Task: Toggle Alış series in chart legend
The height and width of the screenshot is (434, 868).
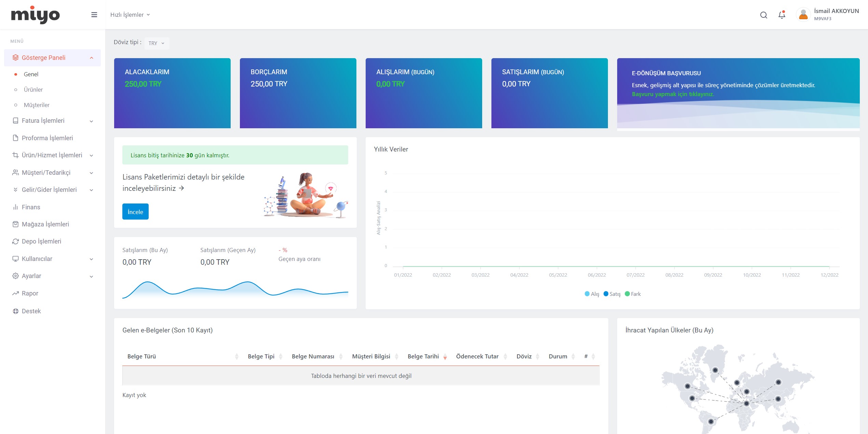Action: click(x=592, y=294)
